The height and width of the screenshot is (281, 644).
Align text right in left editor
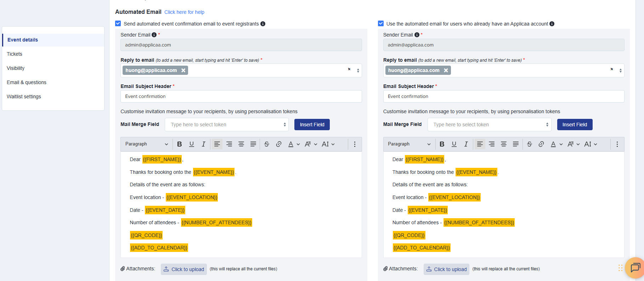(229, 144)
